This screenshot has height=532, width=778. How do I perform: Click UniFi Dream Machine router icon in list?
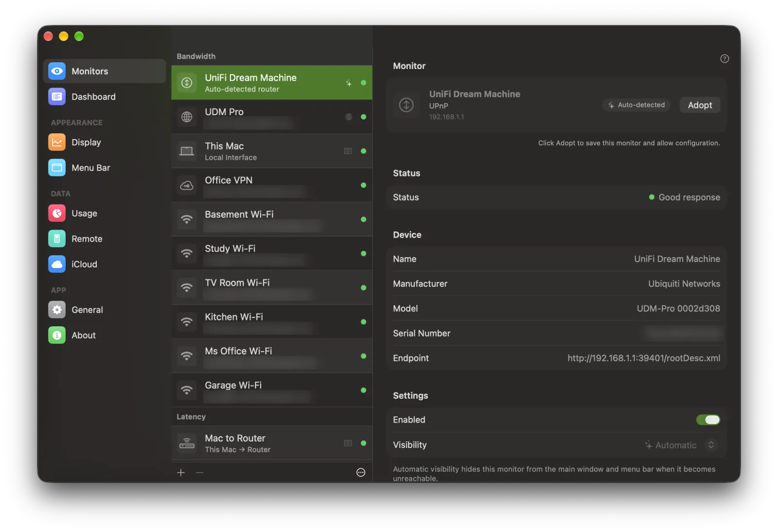tap(187, 83)
